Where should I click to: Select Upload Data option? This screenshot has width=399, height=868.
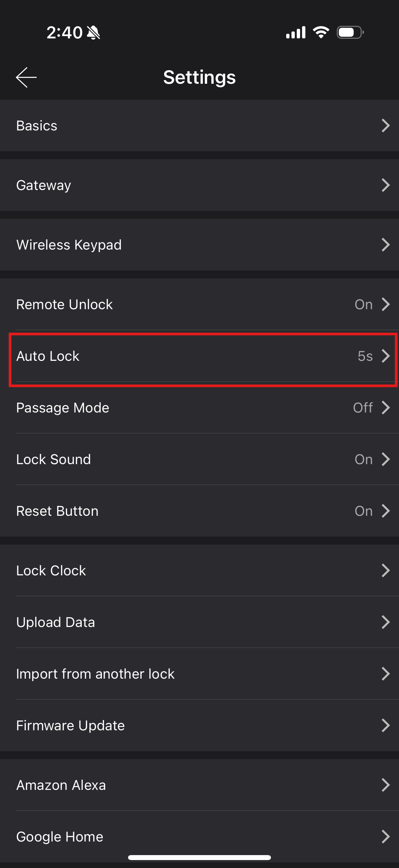point(199,622)
